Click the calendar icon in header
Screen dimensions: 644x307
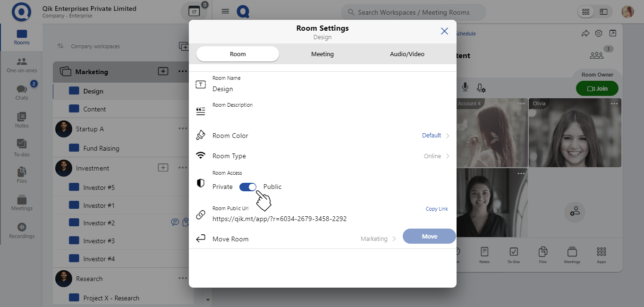(x=194, y=12)
